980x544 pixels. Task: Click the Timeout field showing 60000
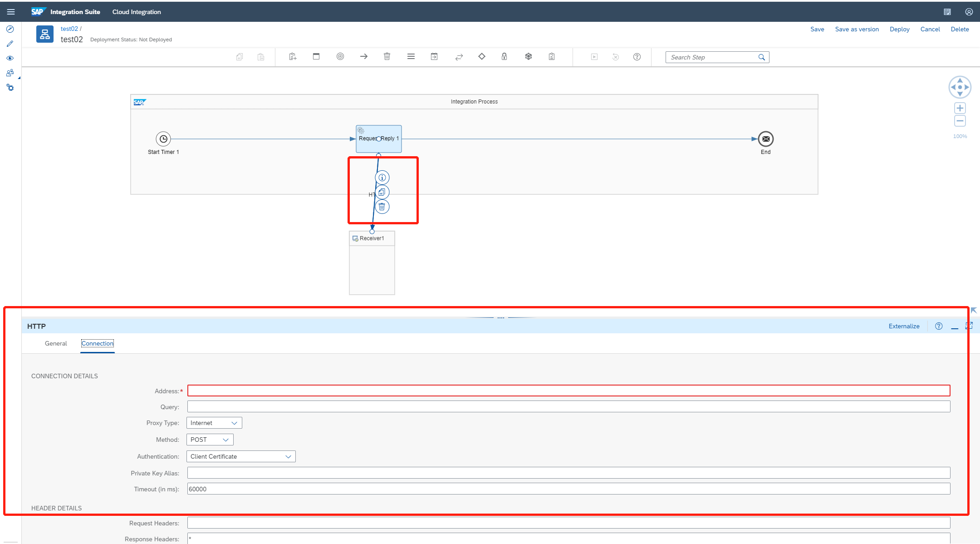tap(569, 489)
